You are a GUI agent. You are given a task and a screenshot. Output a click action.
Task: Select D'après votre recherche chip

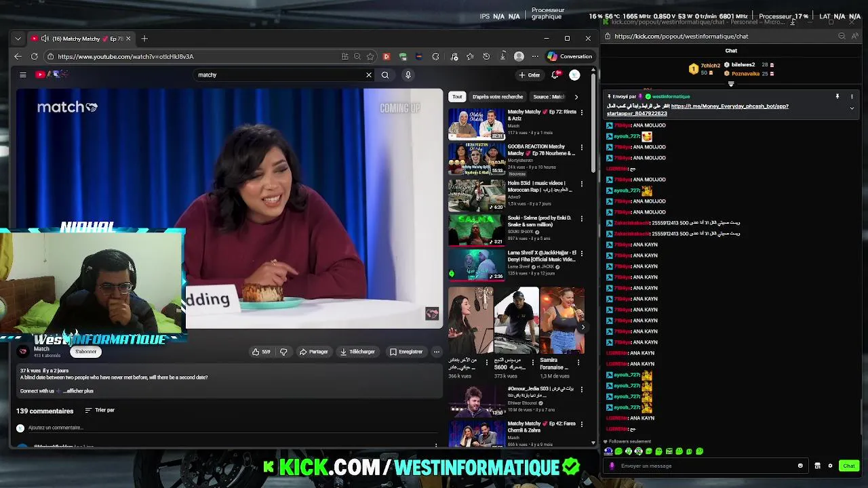click(x=498, y=97)
